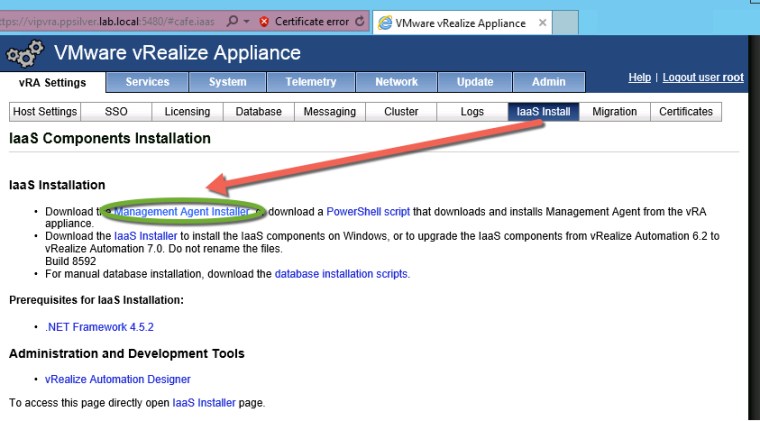Go to the Certificates sub-tab
The width and height of the screenshot is (760, 421).
pos(686,111)
